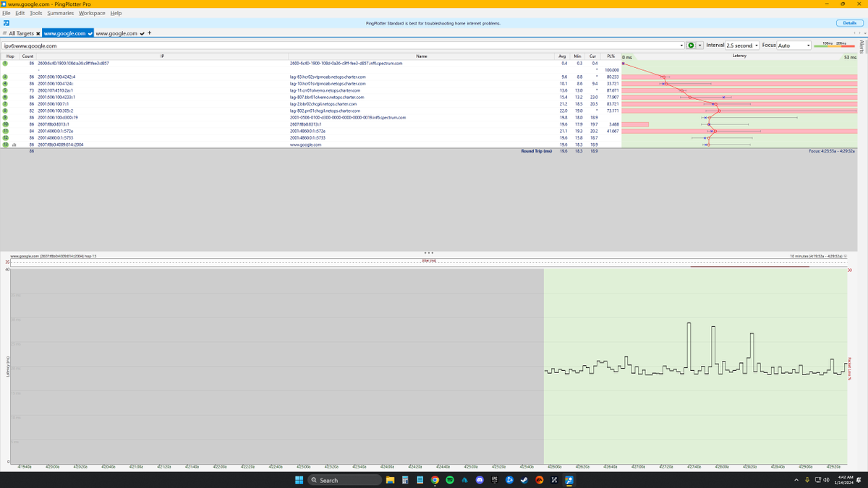Click the PingPlotter share icon in the banner

(5, 23)
